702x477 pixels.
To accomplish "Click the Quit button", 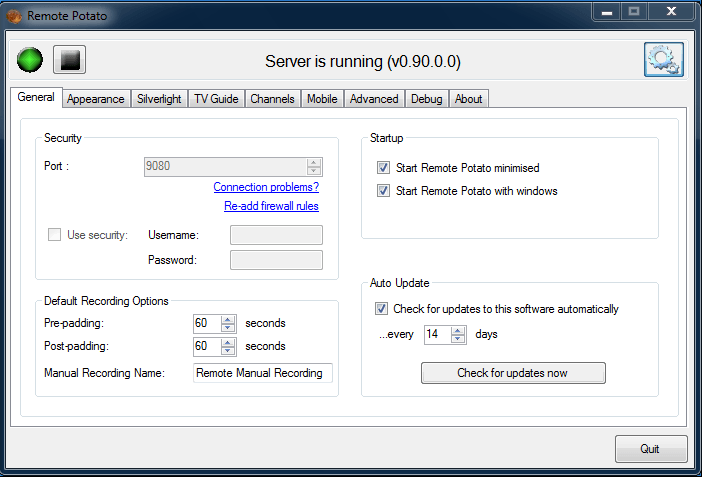I will (651, 449).
